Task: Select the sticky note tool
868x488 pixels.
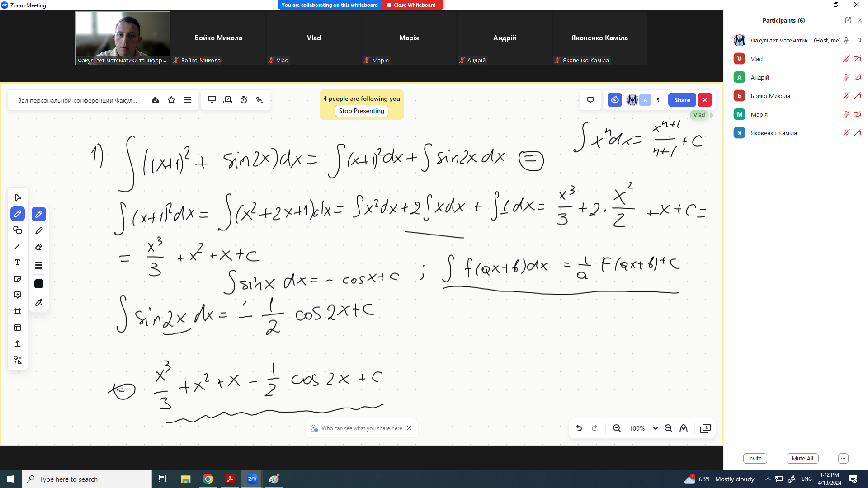Action: point(18,279)
